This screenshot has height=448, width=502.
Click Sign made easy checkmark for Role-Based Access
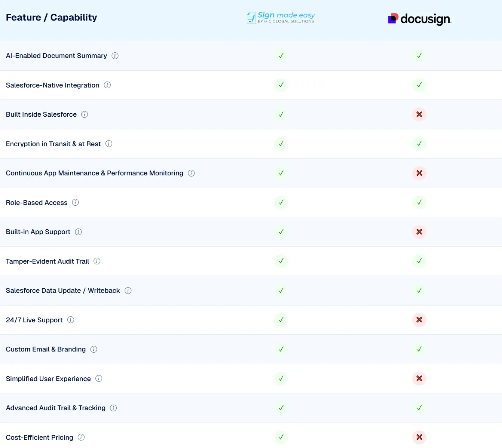pyautogui.click(x=281, y=202)
